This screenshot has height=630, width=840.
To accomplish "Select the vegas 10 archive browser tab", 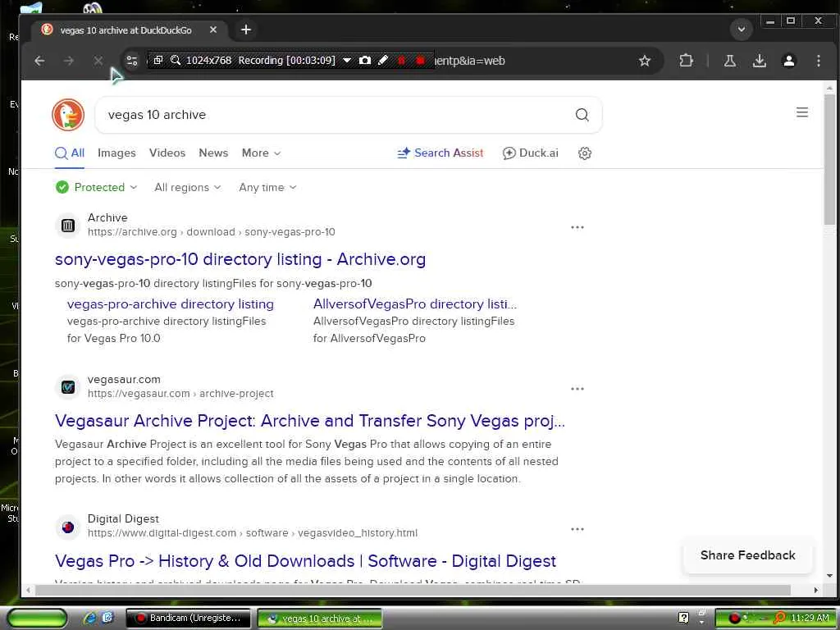I will coord(126,30).
